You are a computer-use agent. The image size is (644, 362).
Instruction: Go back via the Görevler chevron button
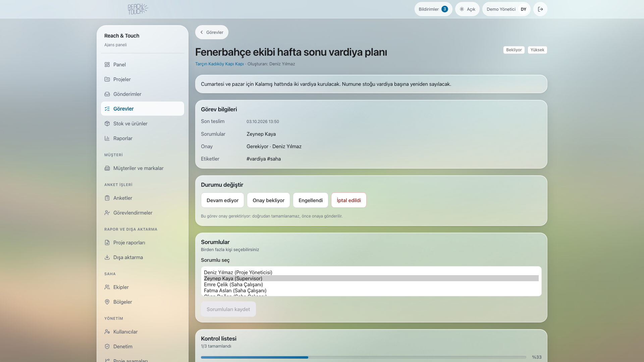(212, 32)
